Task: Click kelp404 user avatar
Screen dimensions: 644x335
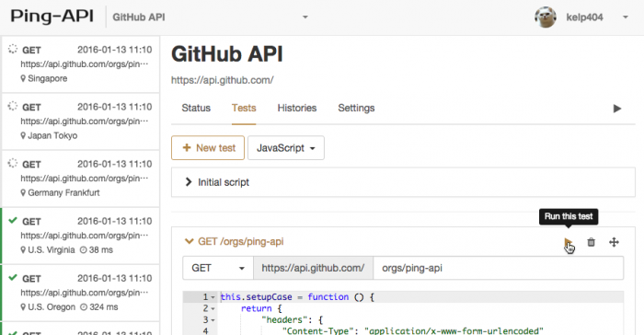Action: click(546, 17)
